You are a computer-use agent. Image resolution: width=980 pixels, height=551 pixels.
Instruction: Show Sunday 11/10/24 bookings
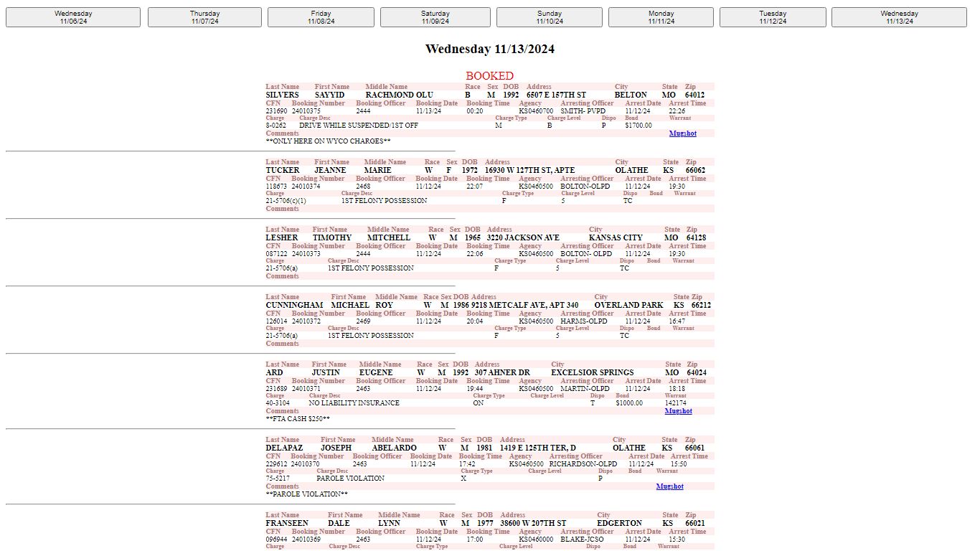click(x=550, y=17)
